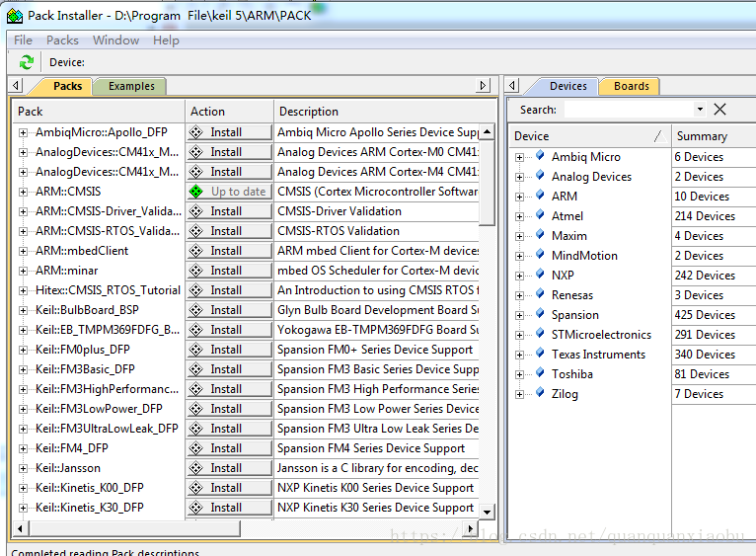Expand the Keil::FM4_DFP pack node
This screenshot has height=556, width=756.
pos(23,449)
